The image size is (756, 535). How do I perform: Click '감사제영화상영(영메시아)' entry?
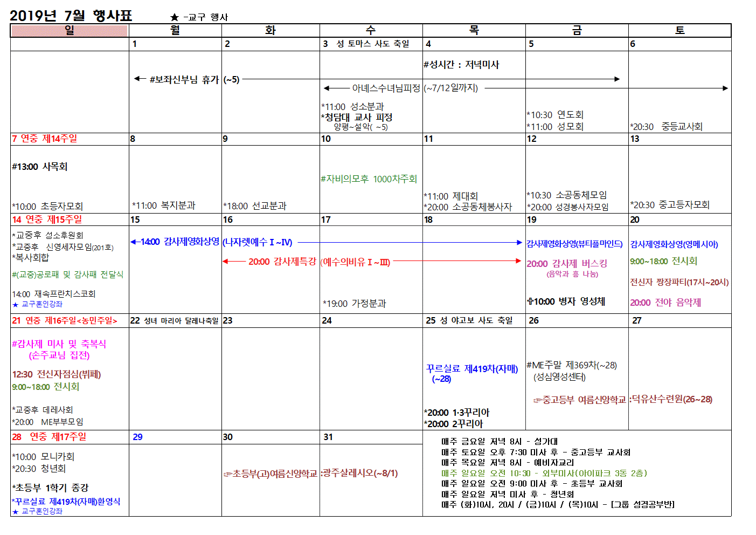(674, 244)
